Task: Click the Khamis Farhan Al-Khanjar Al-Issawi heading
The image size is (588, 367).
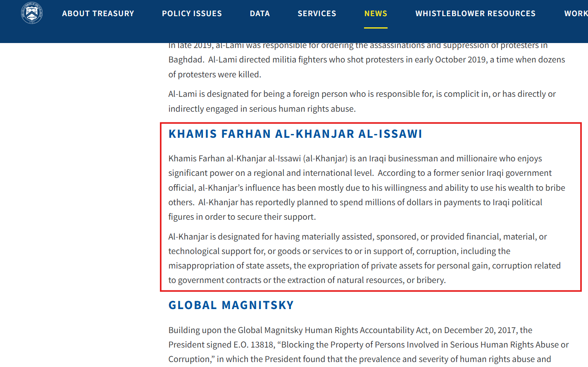Action: 295,134
